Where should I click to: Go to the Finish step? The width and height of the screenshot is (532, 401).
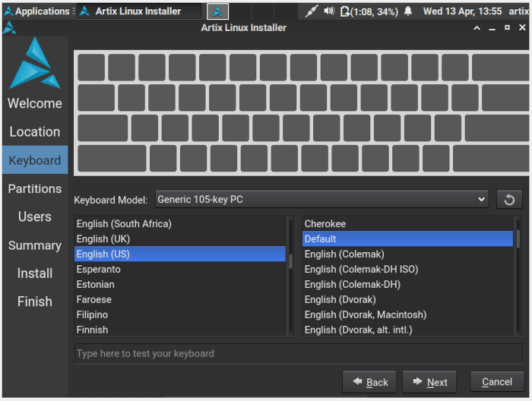coord(35,302)
